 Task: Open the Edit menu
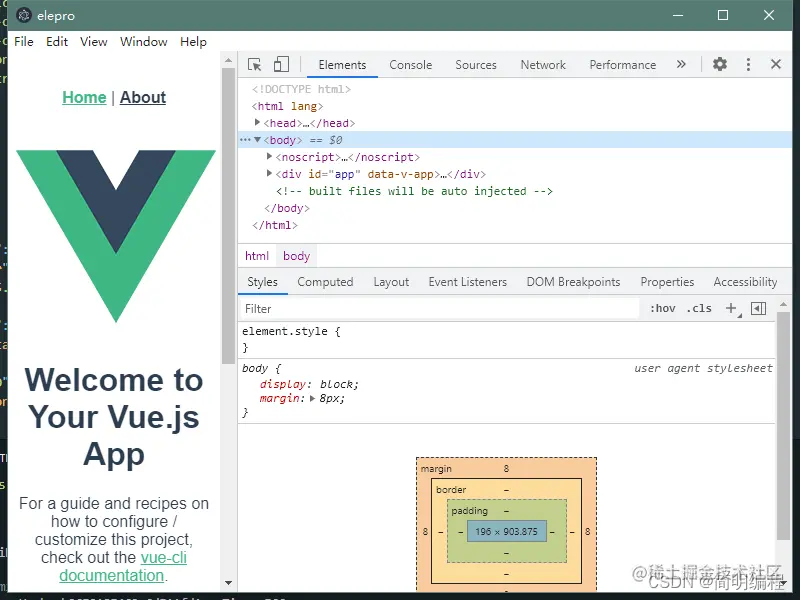[x=57, y=42]
